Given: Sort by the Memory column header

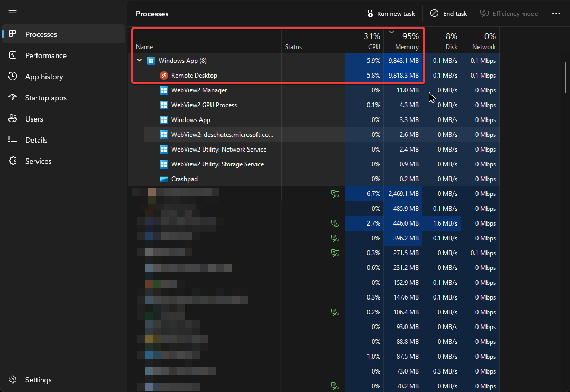Looking at the screenshot, I should pos(403,41).
